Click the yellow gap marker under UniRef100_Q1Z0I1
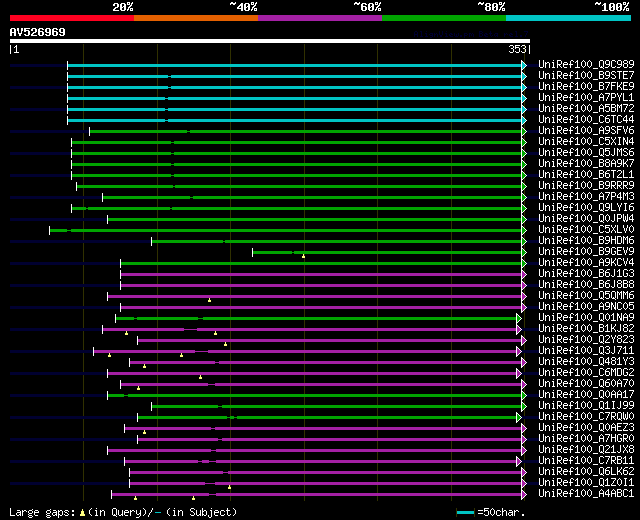640x520 pixels. click(229, 487)
